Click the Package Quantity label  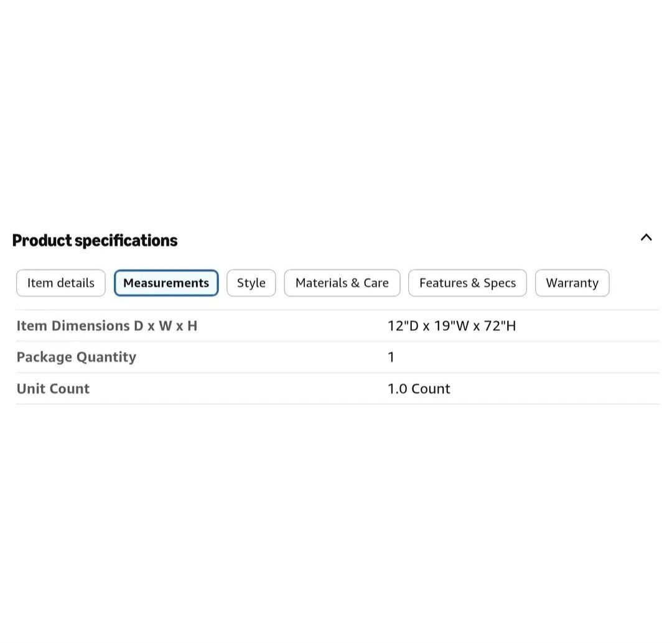[77, 357]
